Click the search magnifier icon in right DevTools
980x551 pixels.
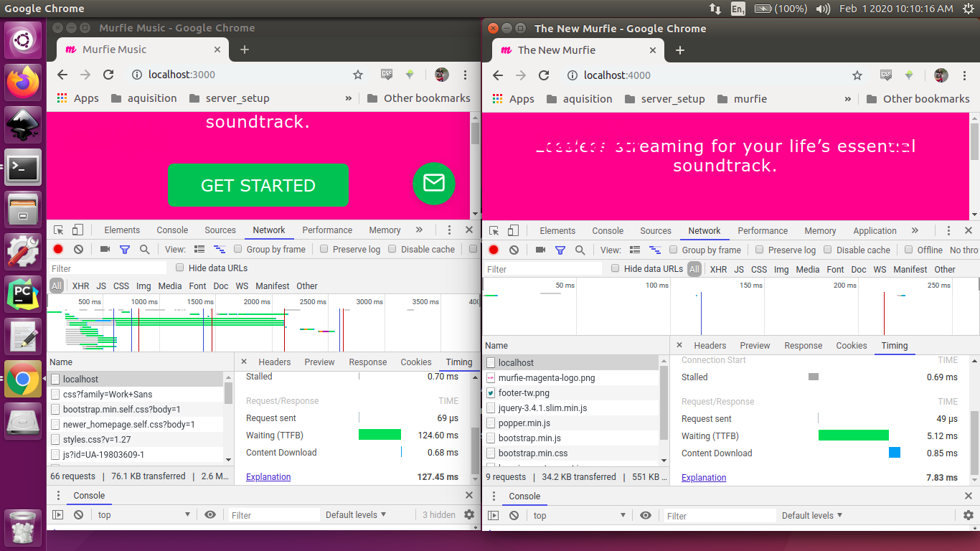pyautogui.click(x=580, y=250)
